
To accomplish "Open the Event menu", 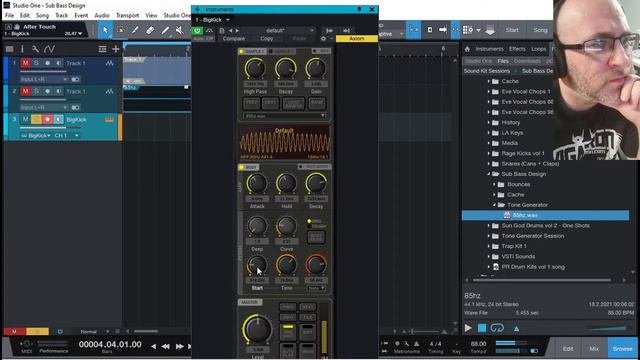I will tap(81, 16).
